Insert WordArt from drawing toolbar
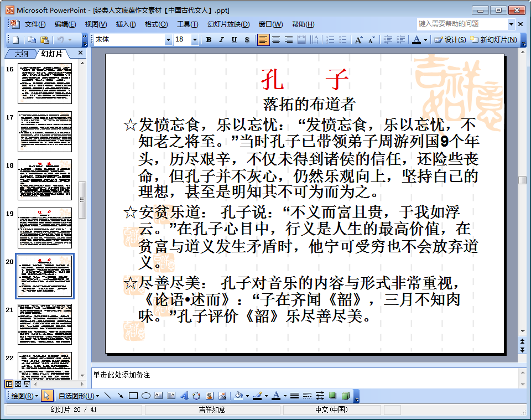 pyautogui.click(x=184, y=396)
